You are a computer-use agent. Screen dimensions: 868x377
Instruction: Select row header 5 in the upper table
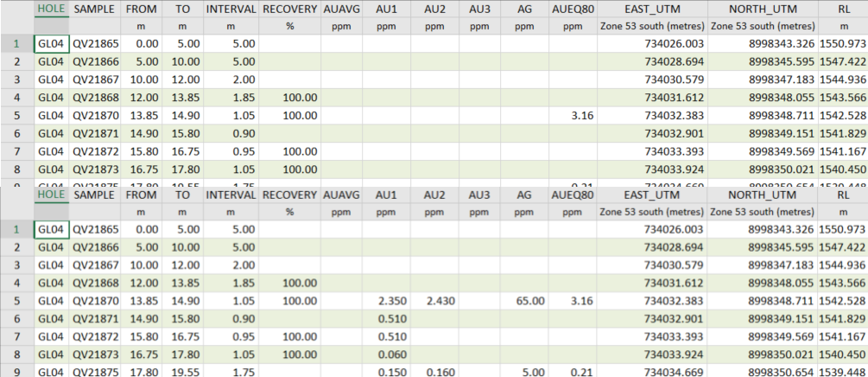[16, 115]
